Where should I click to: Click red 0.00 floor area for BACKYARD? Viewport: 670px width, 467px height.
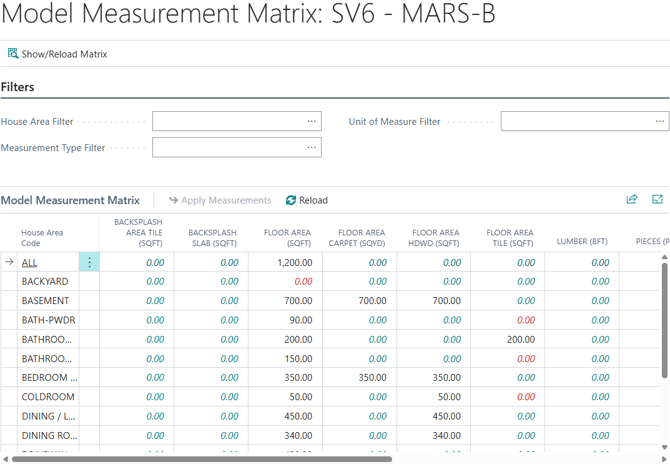[303, 281]
